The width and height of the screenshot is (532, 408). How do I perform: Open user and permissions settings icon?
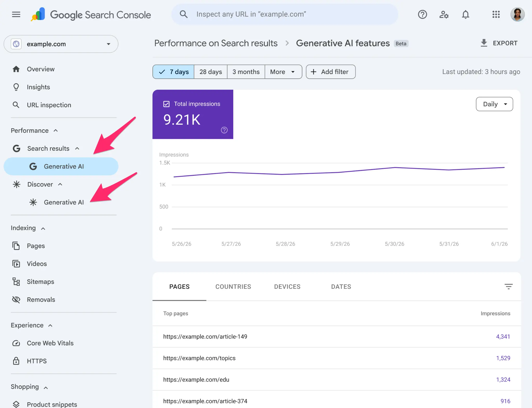(x=444, y=14)
